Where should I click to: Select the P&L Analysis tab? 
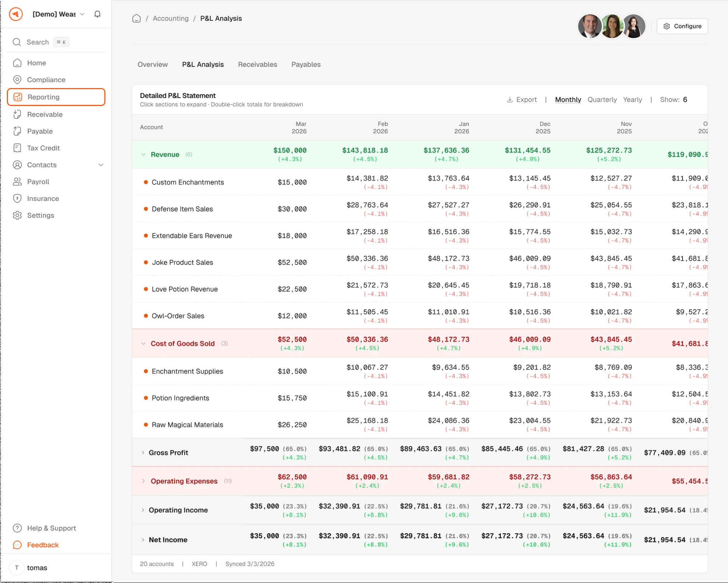click(x=203, y=64)
